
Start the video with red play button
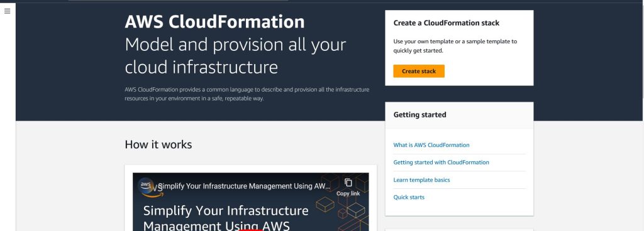250,230
